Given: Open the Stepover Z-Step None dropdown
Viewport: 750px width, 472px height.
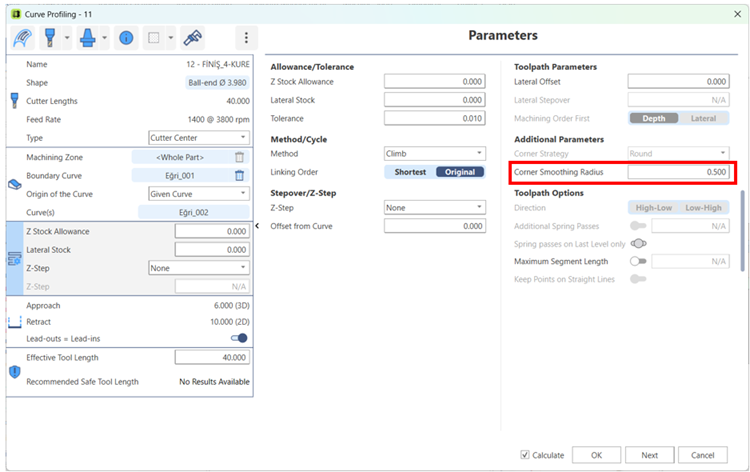Looking at the screenshot, I should [435, 208].
